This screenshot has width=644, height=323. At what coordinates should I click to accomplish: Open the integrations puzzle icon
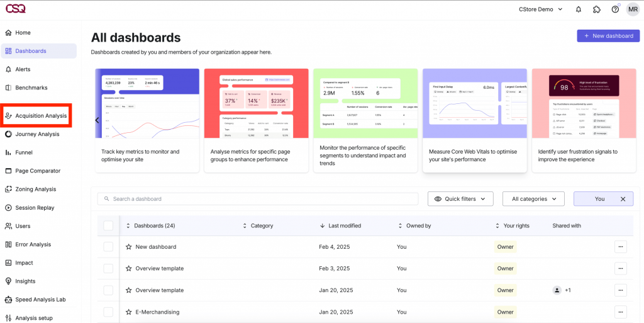(597, 9)
